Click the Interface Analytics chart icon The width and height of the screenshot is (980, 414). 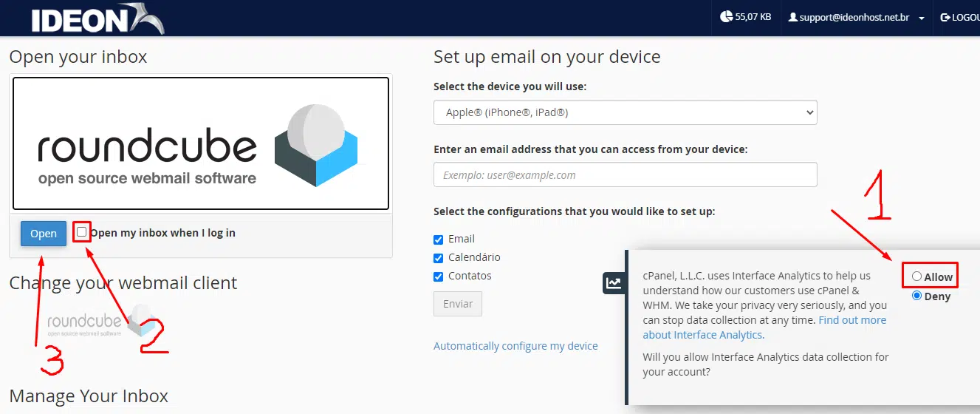pos(614,282)
